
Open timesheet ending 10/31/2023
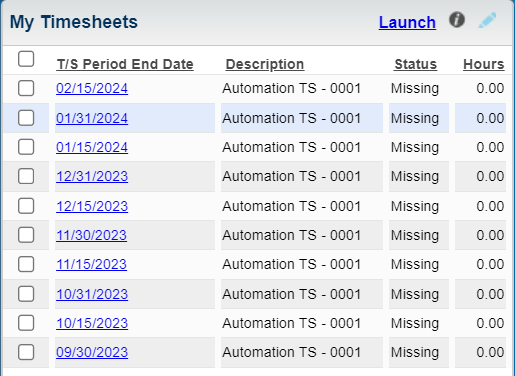point(92,294)
